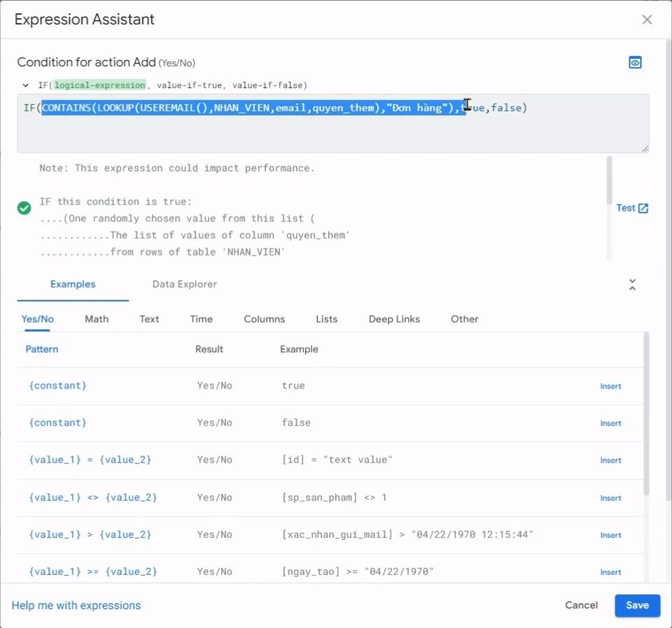This screenshot has height=628, width=672.
Task: Open the Test expression link
Action: [632, 208]
